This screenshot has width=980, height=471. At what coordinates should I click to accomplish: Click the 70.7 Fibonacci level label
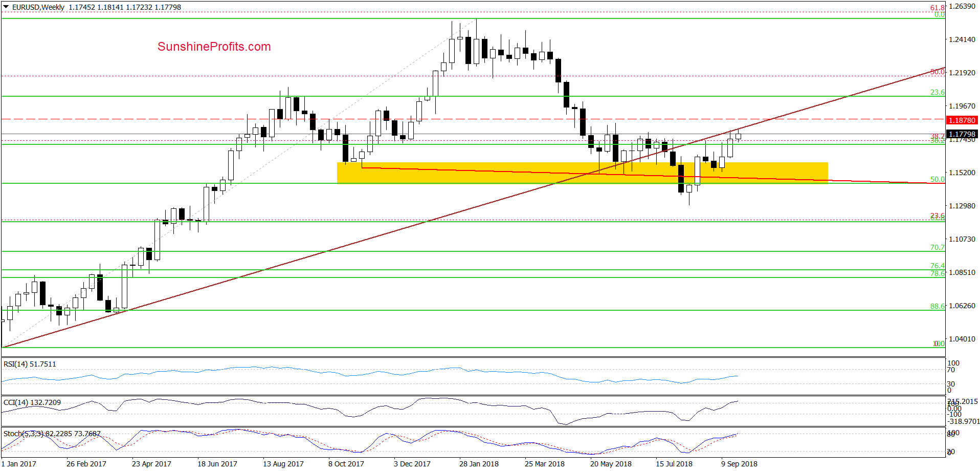937,247
